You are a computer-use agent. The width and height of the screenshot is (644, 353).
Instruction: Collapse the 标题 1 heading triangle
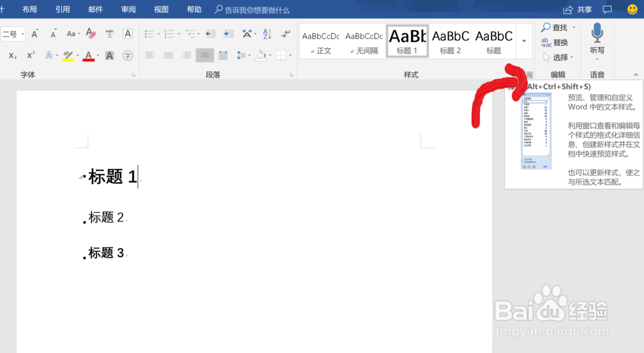(80, 177)
